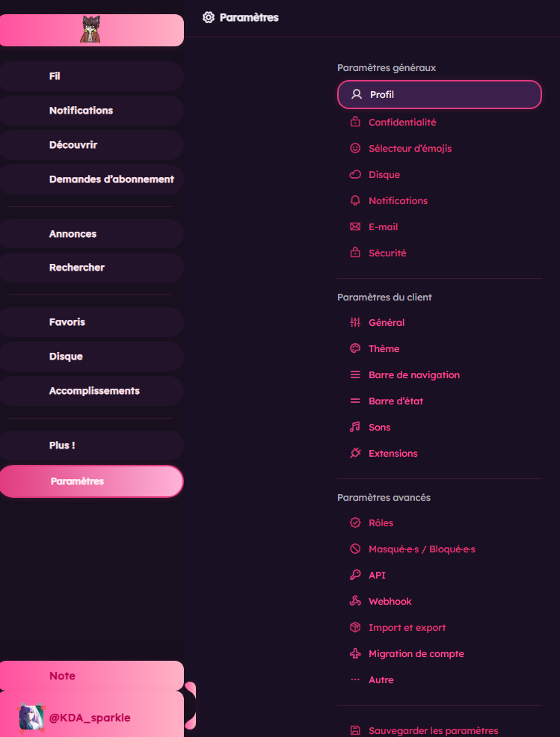Screen dimensions: 560x737
Task: Click the key icon next to API
Action: (355, 576)
